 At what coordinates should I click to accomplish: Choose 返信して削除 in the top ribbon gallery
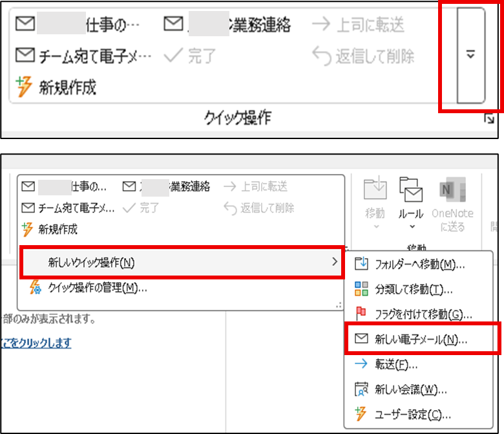(x=363, y=56)
